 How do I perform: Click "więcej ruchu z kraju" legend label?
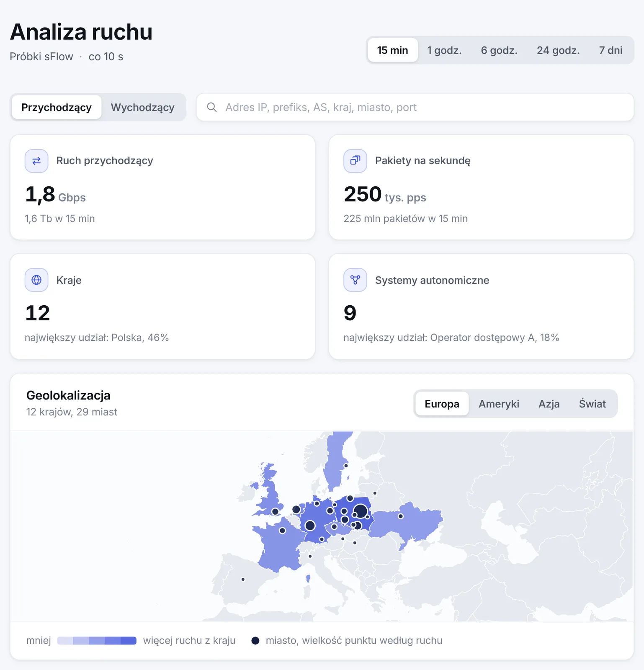189,640
